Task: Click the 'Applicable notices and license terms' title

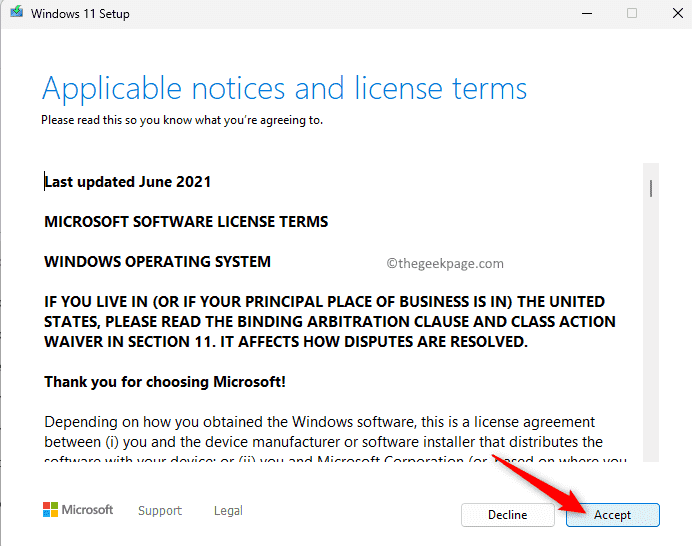Action: (284, 89)
